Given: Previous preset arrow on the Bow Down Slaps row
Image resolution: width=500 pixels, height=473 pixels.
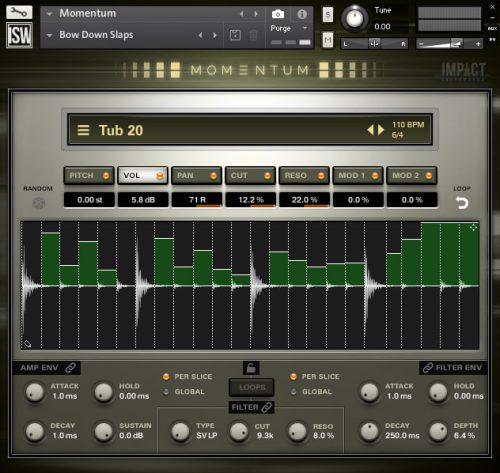Looking at the screenshot, I should [200, 35].
